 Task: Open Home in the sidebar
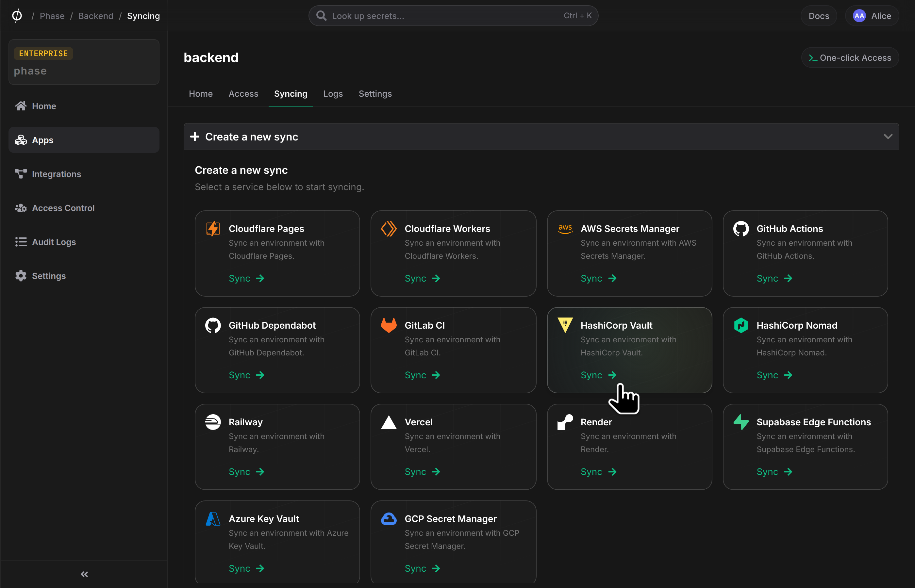(x=84, y=106)
